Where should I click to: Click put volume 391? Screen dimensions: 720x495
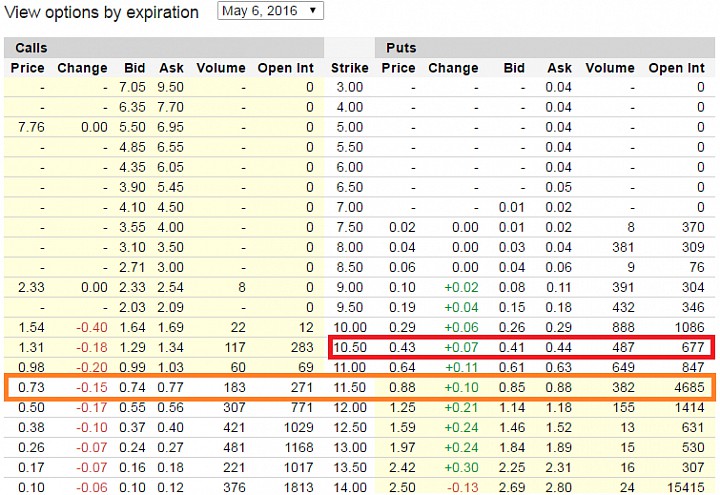tap(623, 287)
